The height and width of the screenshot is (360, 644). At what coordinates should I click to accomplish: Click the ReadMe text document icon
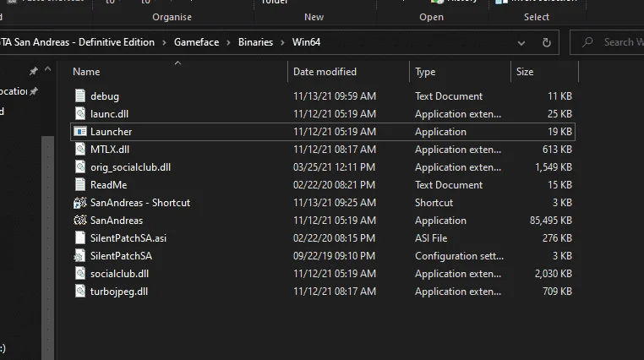click(80, 185)
